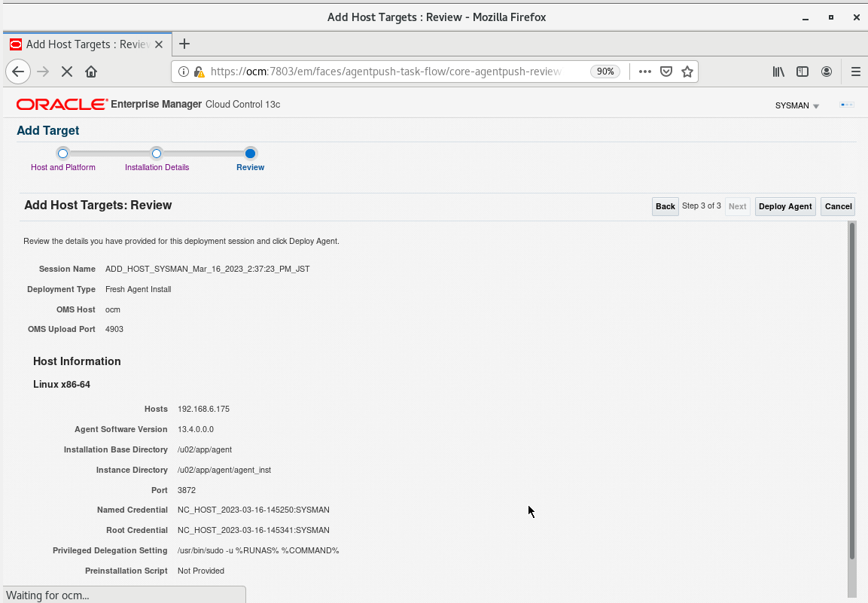Bookmark this page with star icon
Screen dimensions: 868x603
tap(687, 72)
